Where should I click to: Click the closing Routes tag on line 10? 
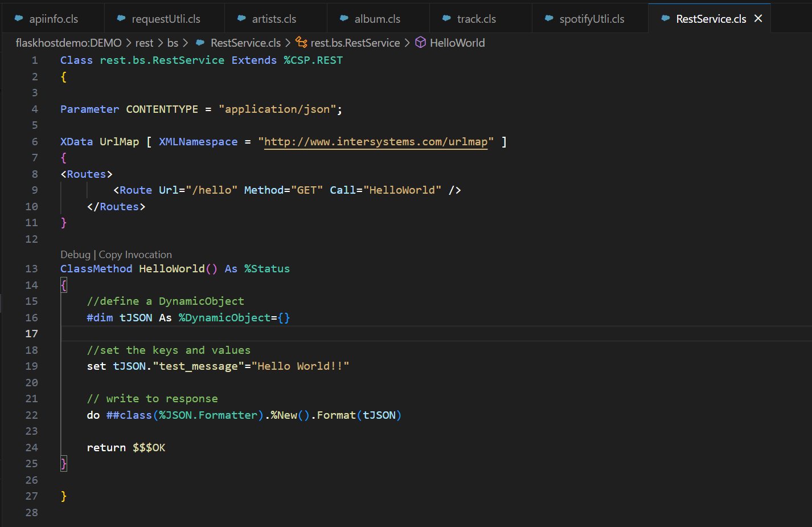pos(116,207)
